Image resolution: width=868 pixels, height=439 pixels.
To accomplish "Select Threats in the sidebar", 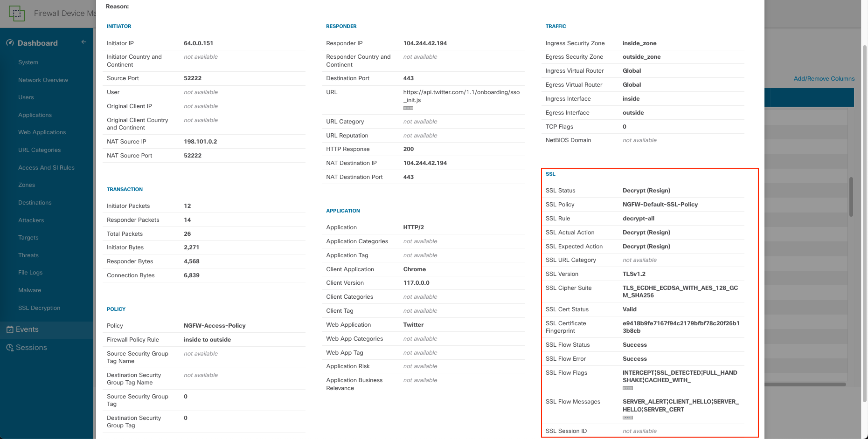I will (28, 255).
